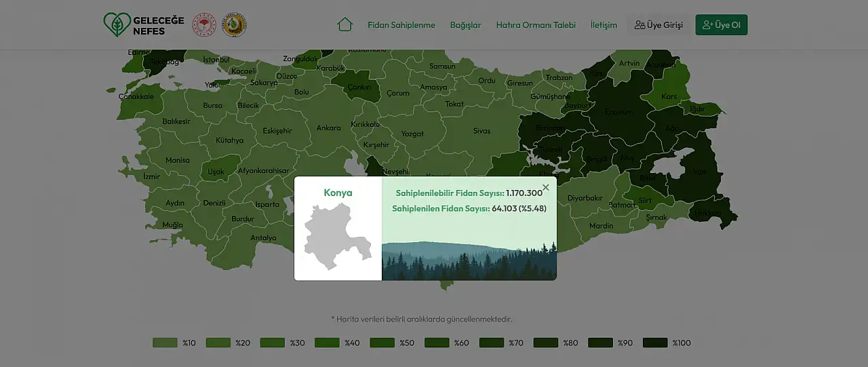Select the %100 legend color swatch
Image resolution: width=868 pixels, height=367 pixels.
coord(655,343)
